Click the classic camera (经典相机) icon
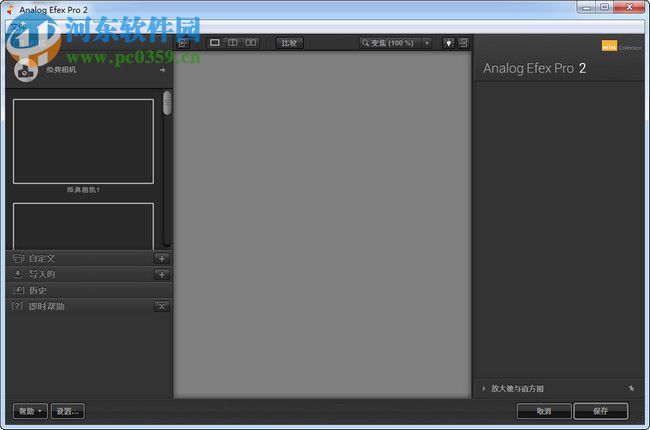650x430 pixels. (24, 71)
